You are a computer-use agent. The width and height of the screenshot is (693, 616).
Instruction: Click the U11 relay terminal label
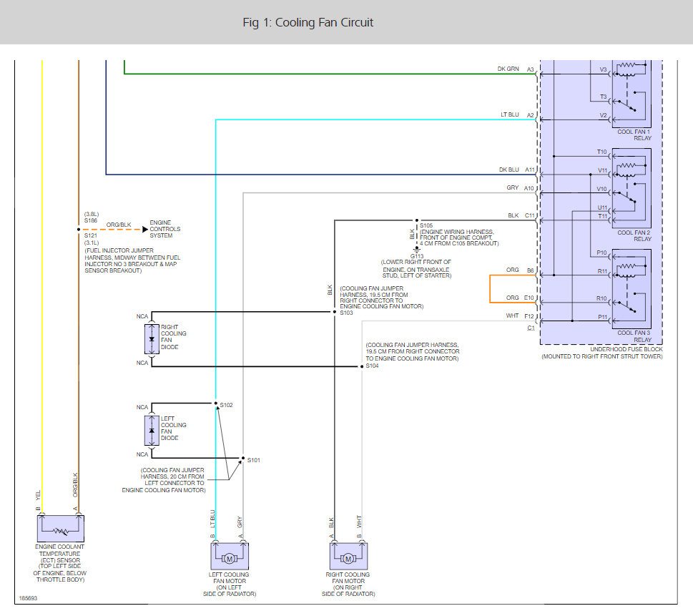point(603,207)
